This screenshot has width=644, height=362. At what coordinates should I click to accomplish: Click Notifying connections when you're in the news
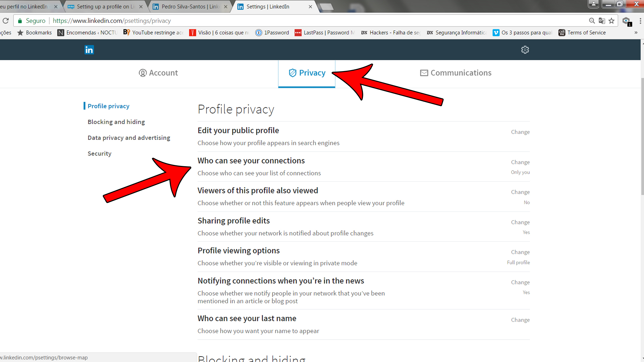click(x=281, y=281)
